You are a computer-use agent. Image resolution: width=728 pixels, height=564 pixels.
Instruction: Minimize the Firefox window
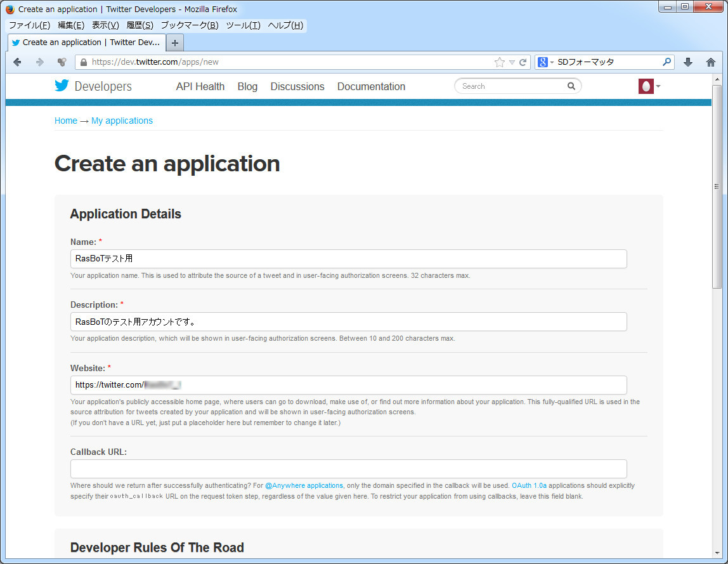668,6
